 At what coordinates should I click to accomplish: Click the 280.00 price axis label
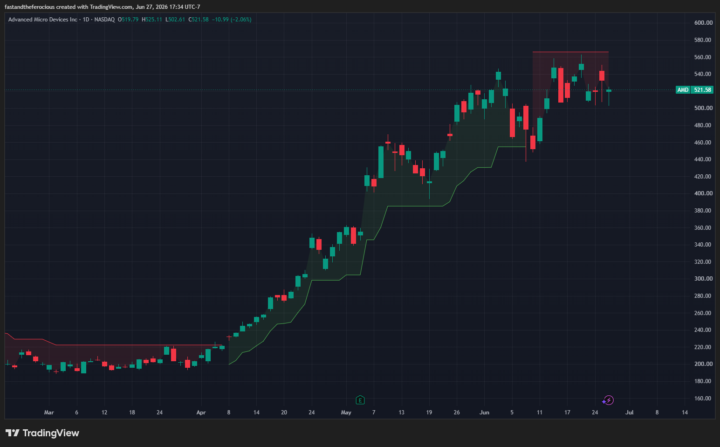tap(703, 296)
